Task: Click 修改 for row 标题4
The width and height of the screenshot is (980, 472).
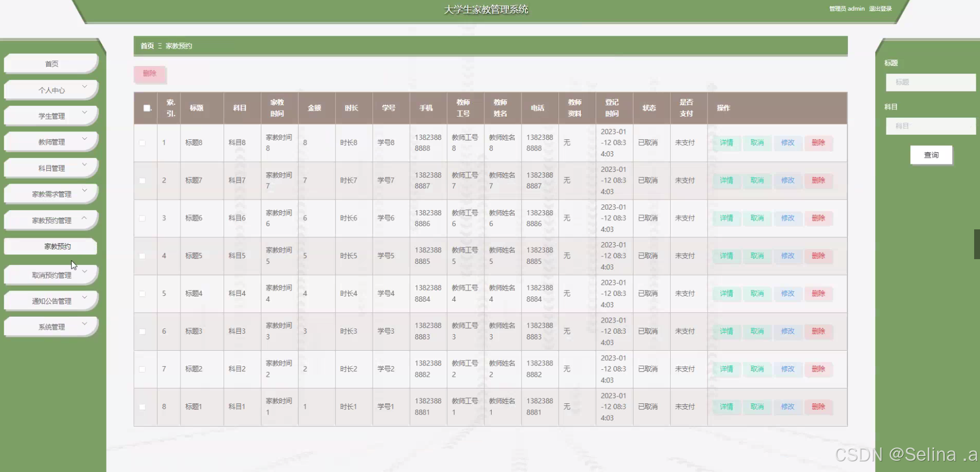Action: 788,294
